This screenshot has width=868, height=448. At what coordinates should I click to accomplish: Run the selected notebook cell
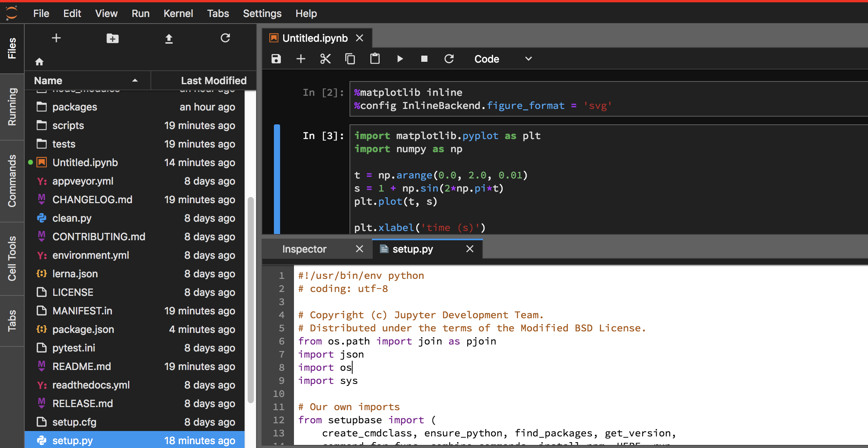[x=400, y=59]
